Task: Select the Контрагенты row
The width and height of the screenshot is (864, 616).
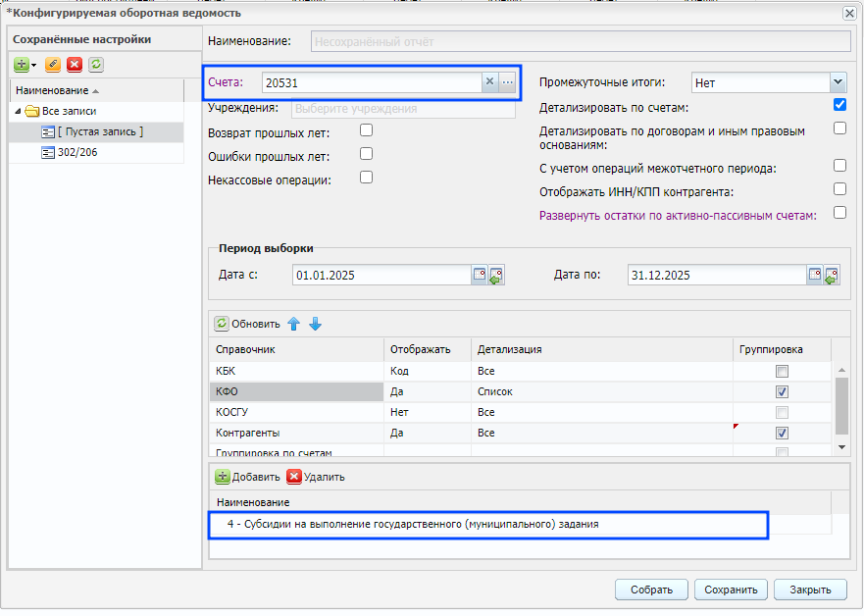Action: 520,434
